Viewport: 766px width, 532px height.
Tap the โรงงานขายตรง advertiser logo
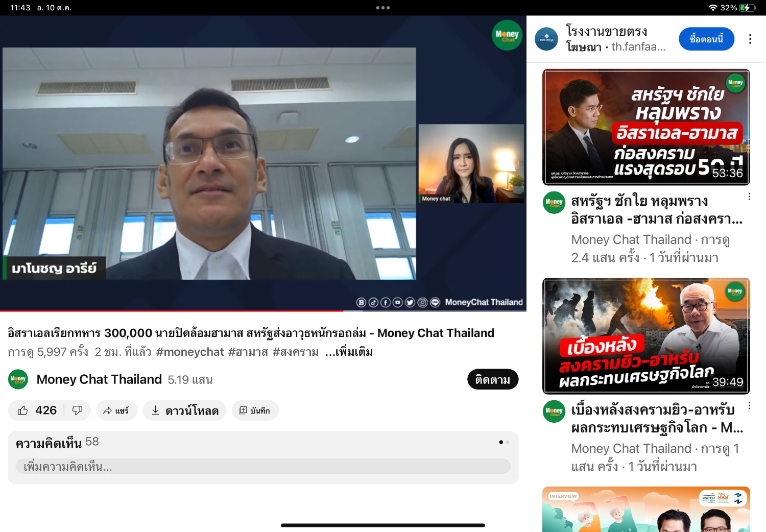546,39
